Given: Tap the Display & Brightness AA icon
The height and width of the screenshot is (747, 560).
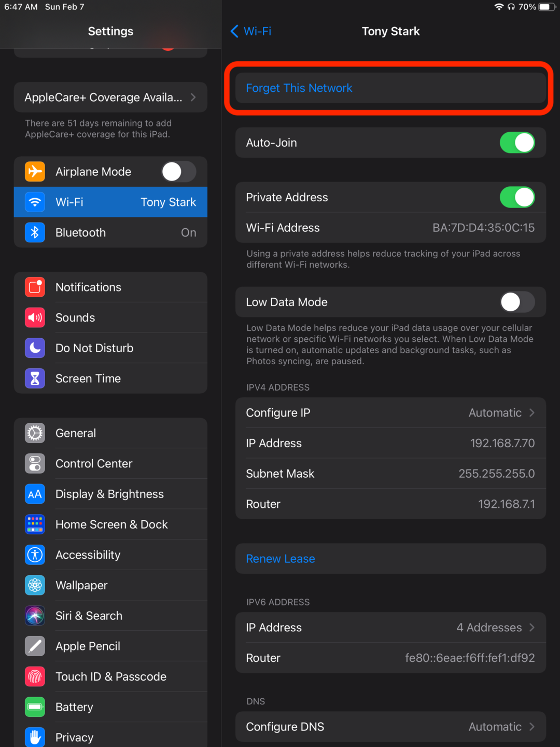Looking at the screenshot, I should click(x=35, y=494).
